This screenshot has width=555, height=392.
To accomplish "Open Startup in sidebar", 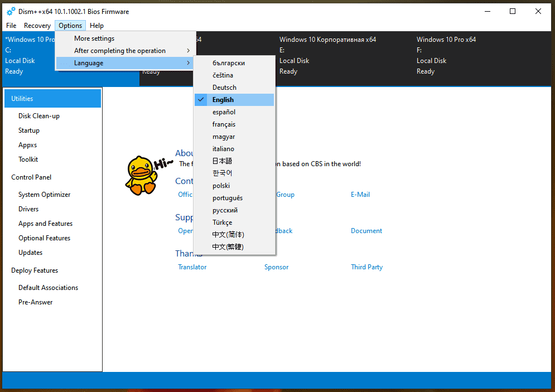I will (29, 130).
